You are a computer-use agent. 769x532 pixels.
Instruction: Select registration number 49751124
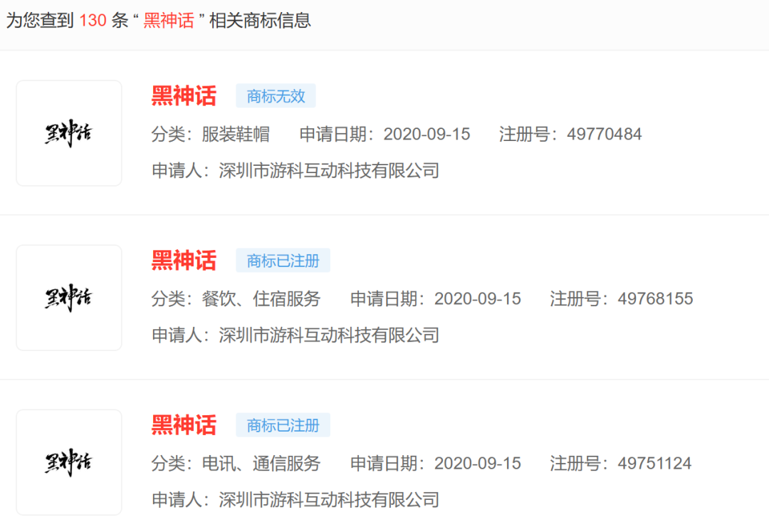point(655,464)
